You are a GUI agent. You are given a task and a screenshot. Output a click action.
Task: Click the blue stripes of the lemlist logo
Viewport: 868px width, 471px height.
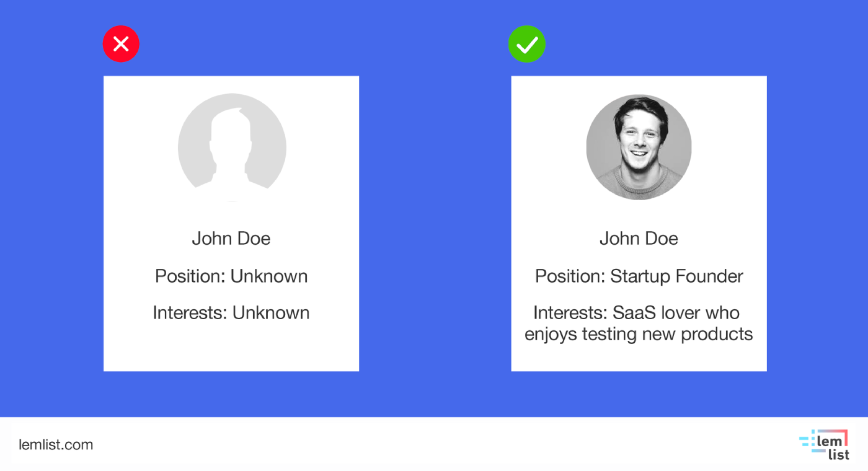[807, 441]
